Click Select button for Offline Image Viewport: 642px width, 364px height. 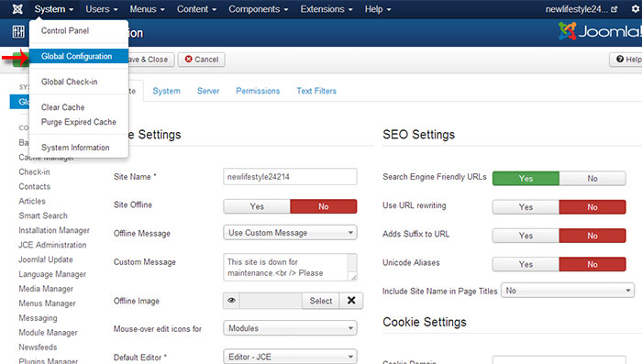tap(321, 301)
